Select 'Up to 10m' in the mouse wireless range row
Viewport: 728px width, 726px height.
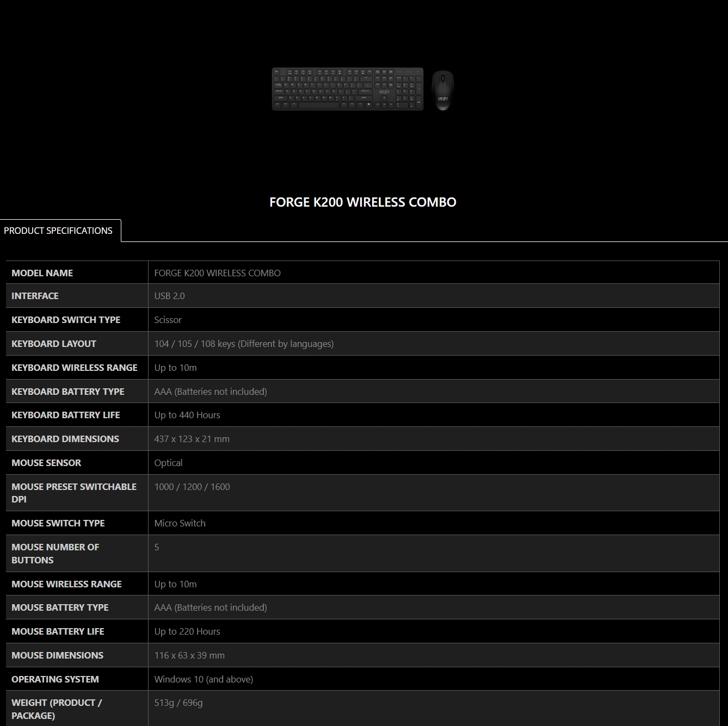(x=176, y=584)
